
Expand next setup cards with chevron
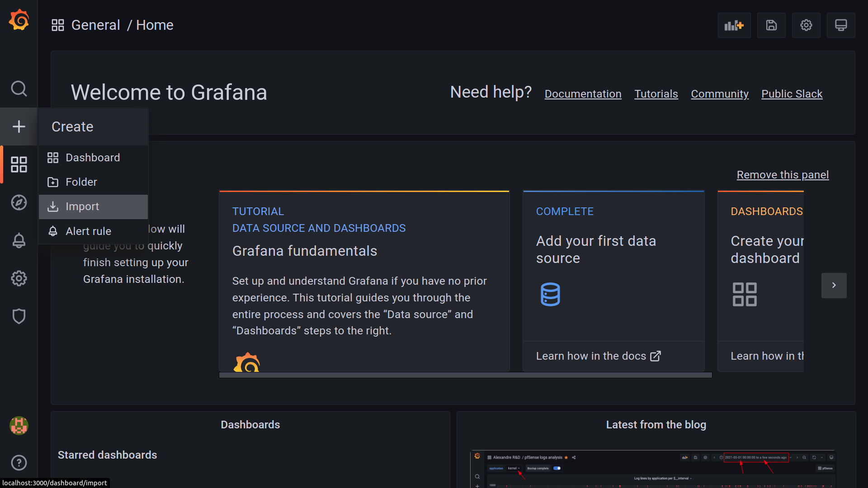[834, 285]
